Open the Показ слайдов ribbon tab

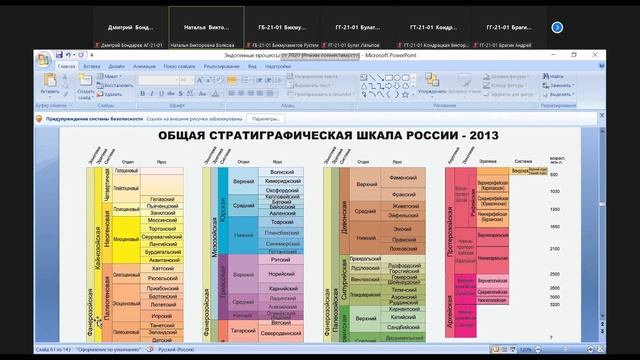(179, 66)
